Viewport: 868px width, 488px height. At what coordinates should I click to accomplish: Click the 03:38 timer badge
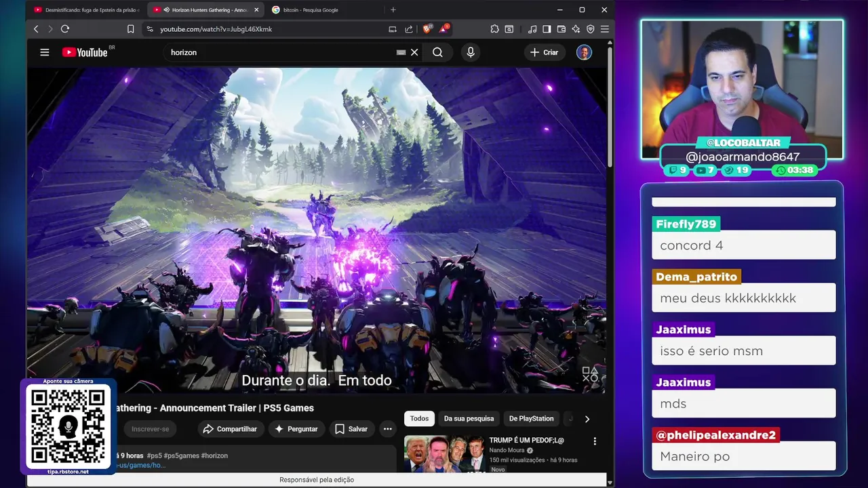point(793,170)
